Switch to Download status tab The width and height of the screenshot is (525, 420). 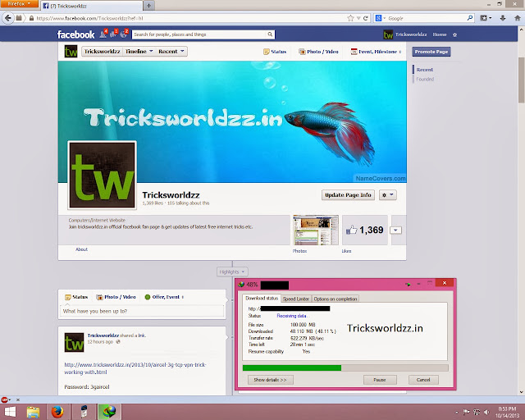pos(262,298)
